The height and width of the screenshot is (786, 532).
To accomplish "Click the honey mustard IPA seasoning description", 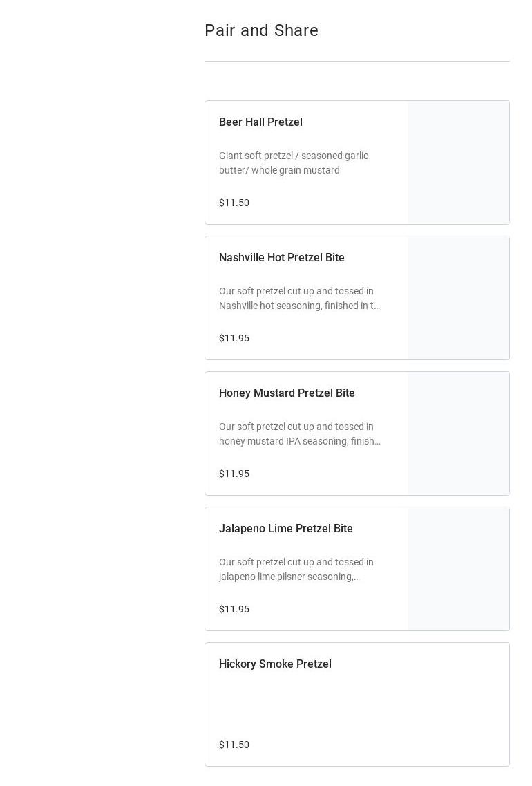I will (299, 434).
